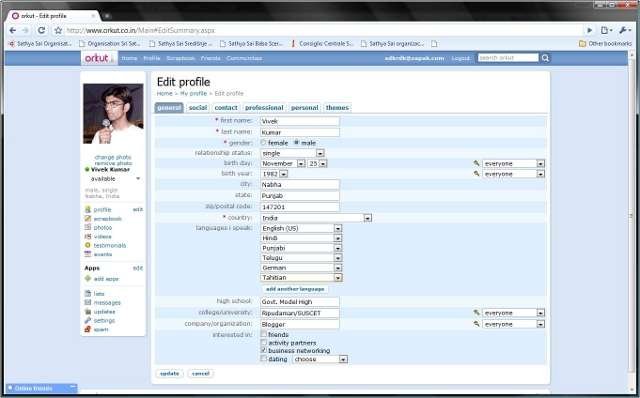The width and height of the screenshot is (640, 398).
Task: Check the activity partners checkbox
Action: pos(264,342)
